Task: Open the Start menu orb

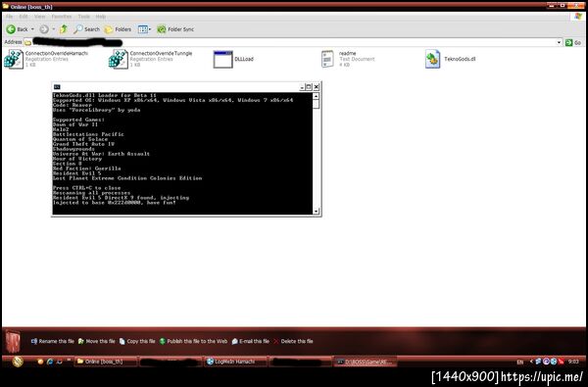Action: click(18, 362)
